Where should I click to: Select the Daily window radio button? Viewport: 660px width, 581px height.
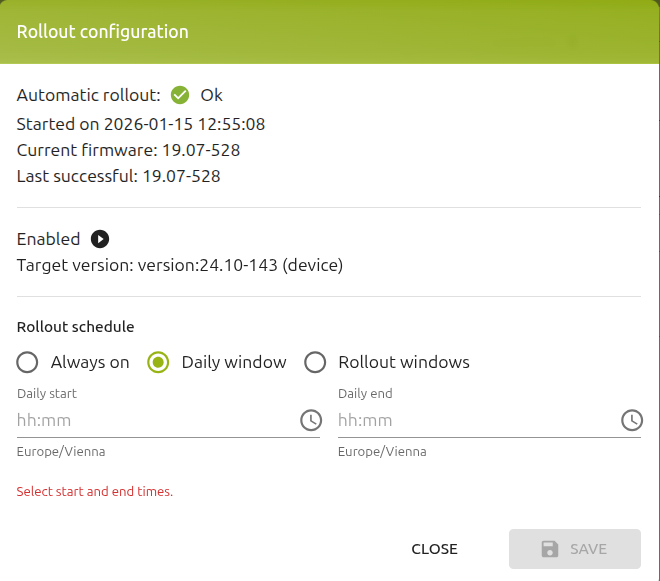tap(158, 362)
